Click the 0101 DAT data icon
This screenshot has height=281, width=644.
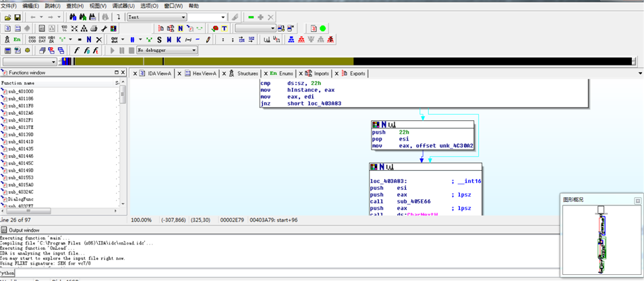[42, 39]
